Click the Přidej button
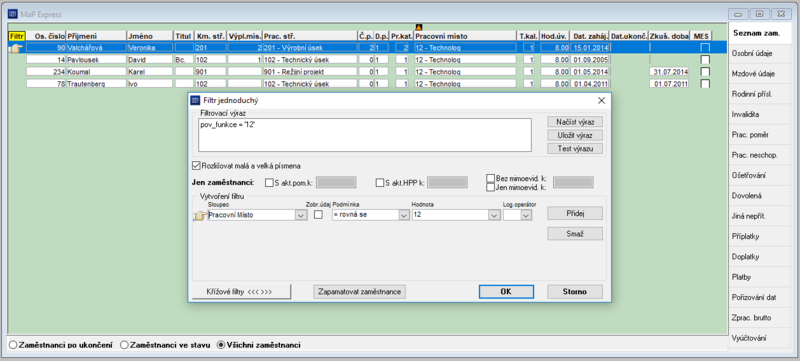 [575, 214]
